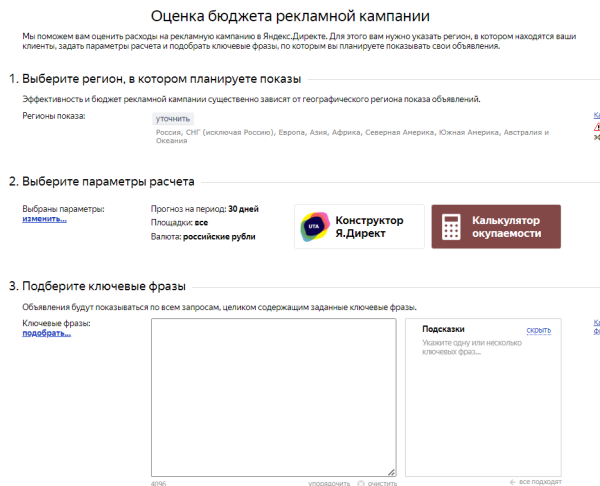Hide hints with the скрыть link
Viewport: 600px width, 486px height.
pyautogui.click(x=539, y=330)
